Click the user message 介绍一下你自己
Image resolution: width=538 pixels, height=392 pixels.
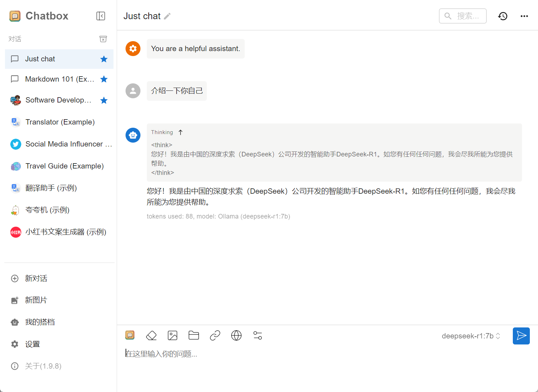[x=177, y=91]
